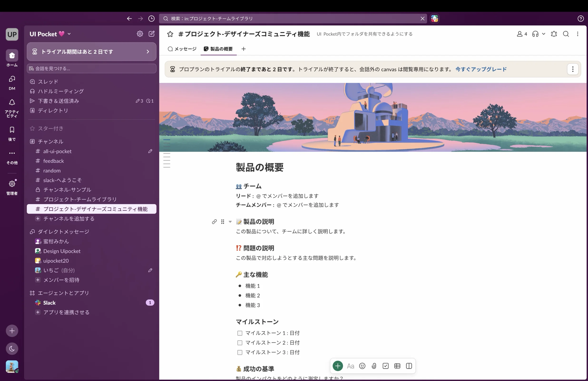The width and height of the screenshot is (588, 381).
Task: Open text formatting Aa in canvas toolbar
Action: (x=350, y=366)
